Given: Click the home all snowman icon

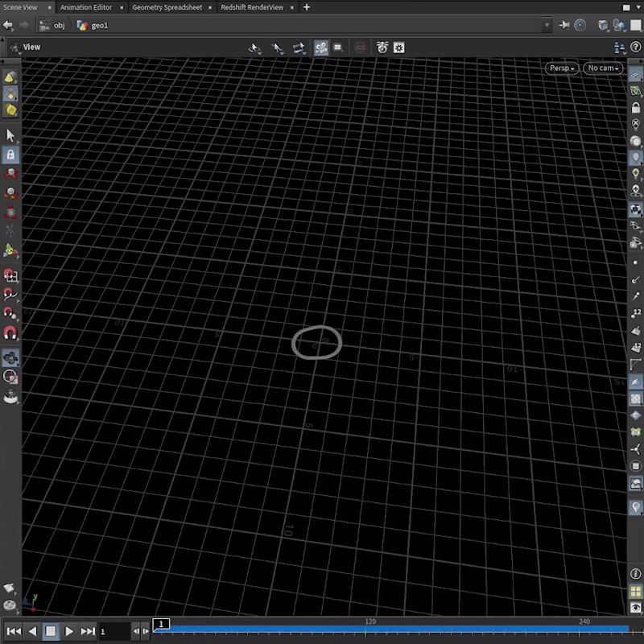Looking at the screenshot, I should [382, 47].
